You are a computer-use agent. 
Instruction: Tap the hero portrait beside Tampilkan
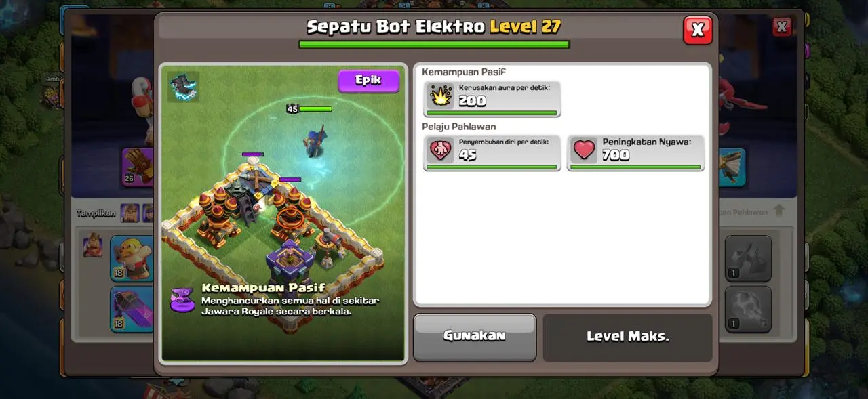click(130, 213)
